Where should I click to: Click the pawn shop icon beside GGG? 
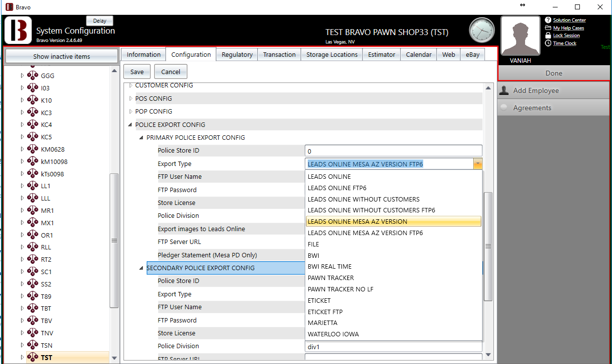point(33,76)
